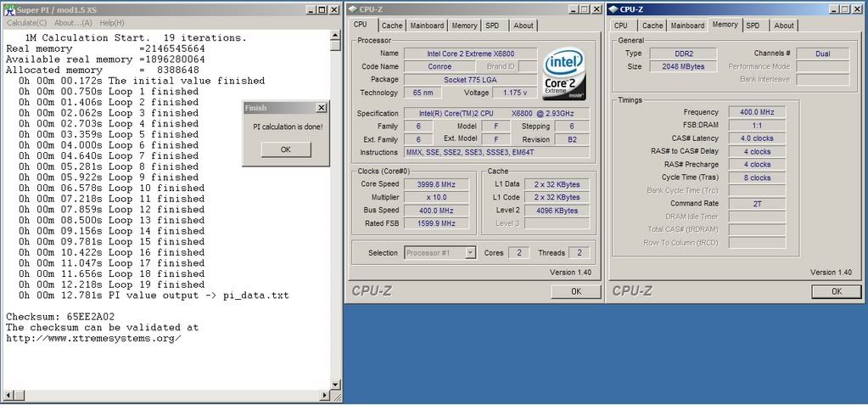Click OK button in left CPU-Z window
Image resolution: width=868 pixels, height=417 pixels.
576,291
